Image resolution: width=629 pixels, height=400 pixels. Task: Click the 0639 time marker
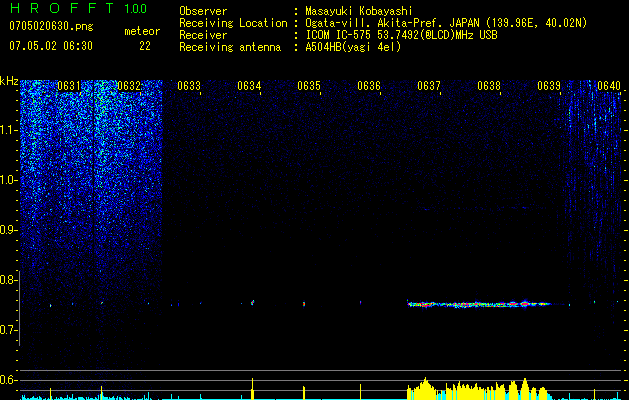[x=549, y=86]
